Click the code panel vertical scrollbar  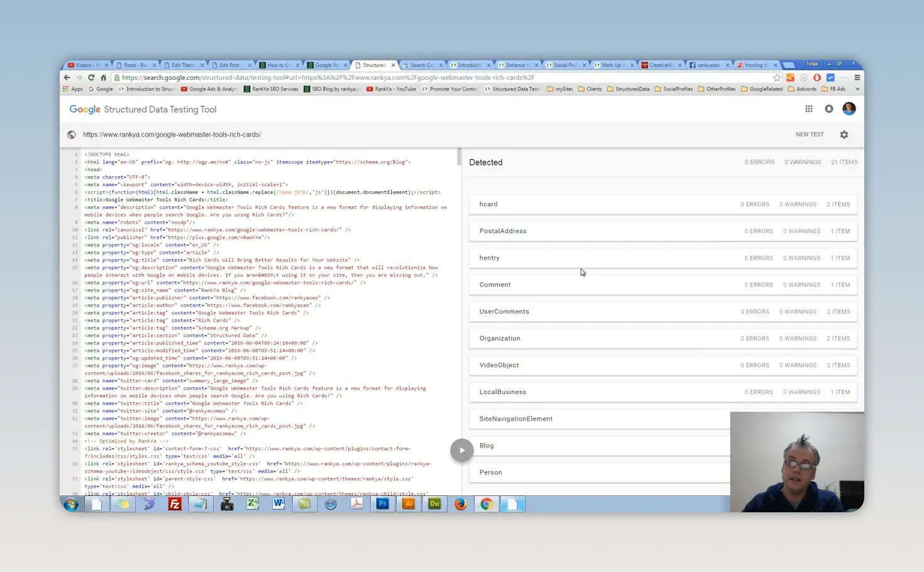coord(459,157)
